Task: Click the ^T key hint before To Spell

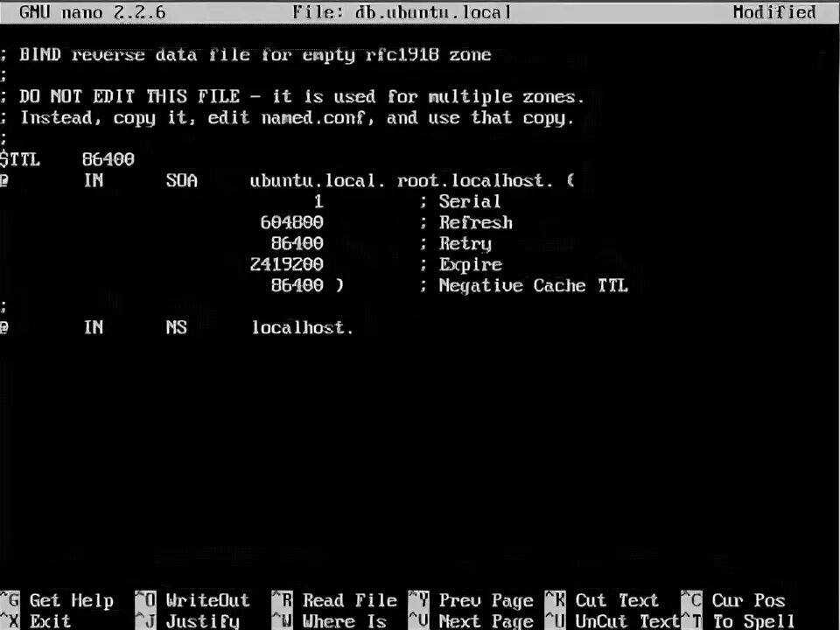Action: pos(691,621)
